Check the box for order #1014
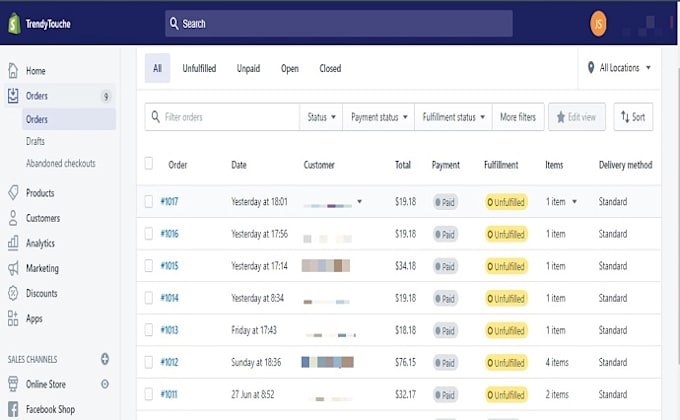 [x=148, y=298]
